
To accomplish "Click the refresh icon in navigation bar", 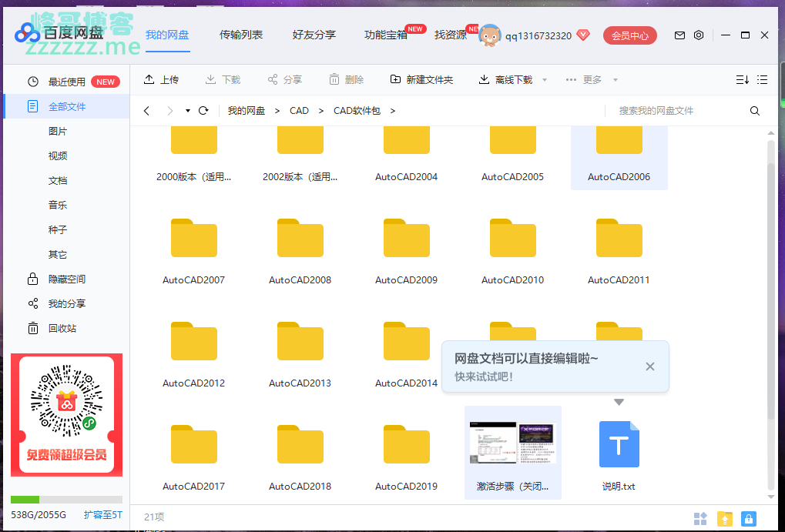I will [x=203, y=111].
